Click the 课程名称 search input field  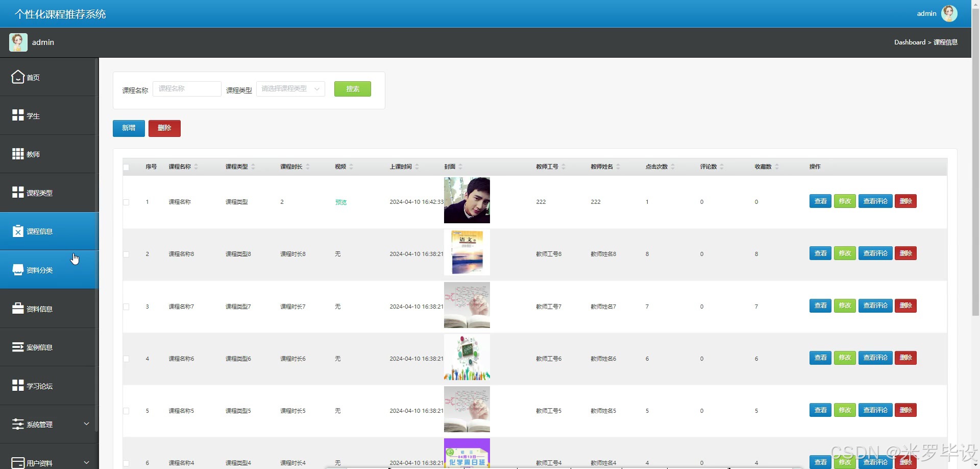(x=187, y=89)
